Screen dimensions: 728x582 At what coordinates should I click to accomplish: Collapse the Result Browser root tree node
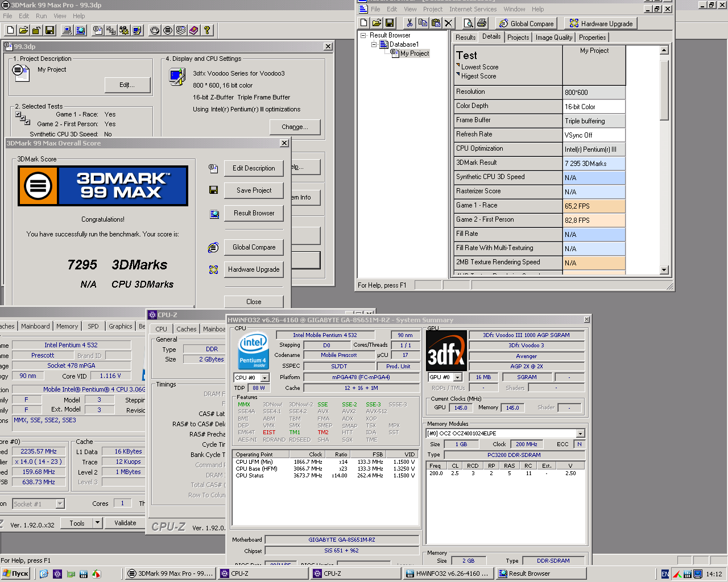363,35
